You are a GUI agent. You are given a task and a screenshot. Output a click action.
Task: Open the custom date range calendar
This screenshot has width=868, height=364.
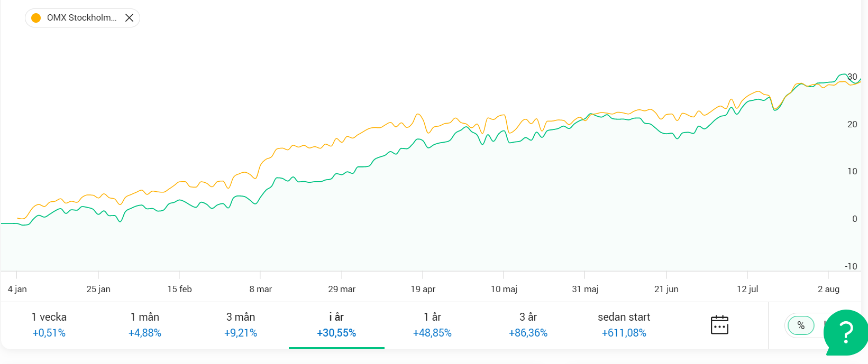[719, 325]
